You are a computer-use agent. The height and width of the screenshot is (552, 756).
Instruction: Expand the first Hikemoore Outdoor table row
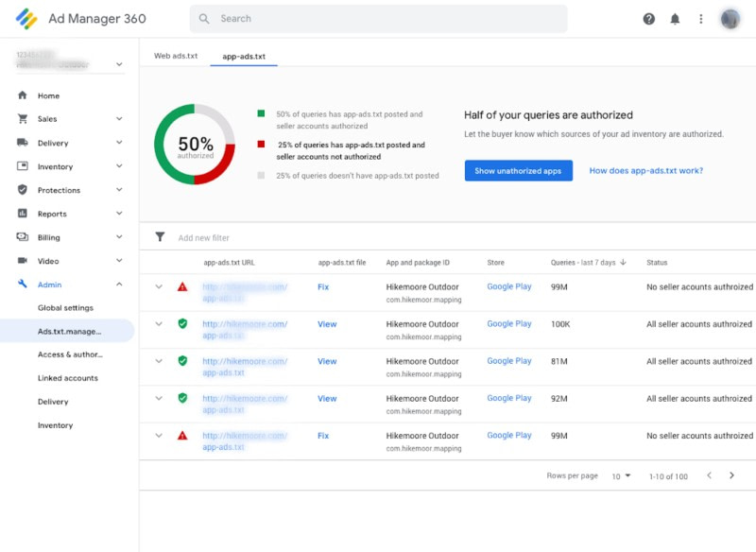pos(159,286)
